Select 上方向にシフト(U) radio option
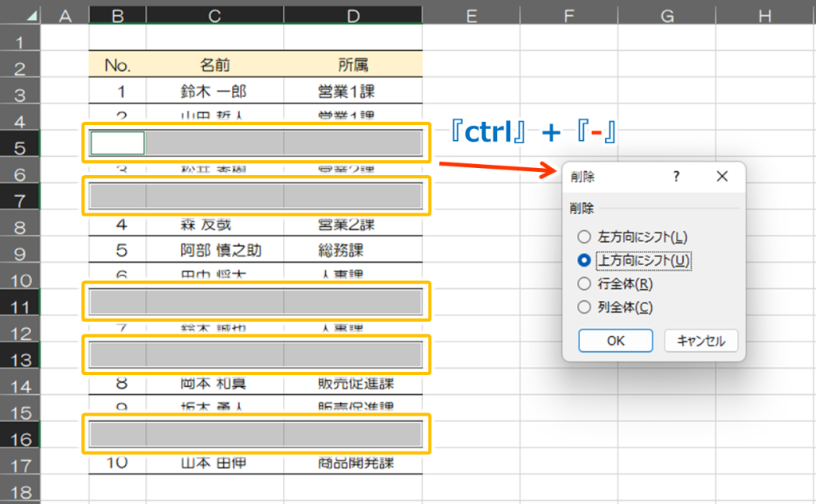816x504 pixels. (x=584, y=260)
